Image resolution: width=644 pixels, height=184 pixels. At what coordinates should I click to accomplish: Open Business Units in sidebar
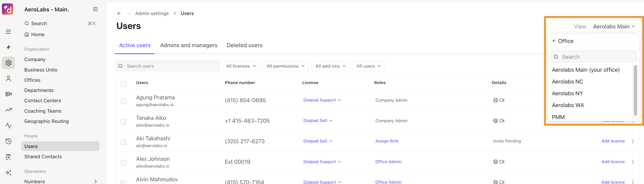coord(41,70)
